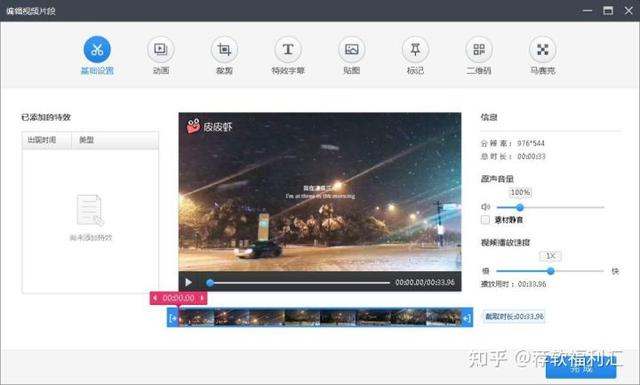Open the 马赛克 mosaic tool

pos(542,49)
